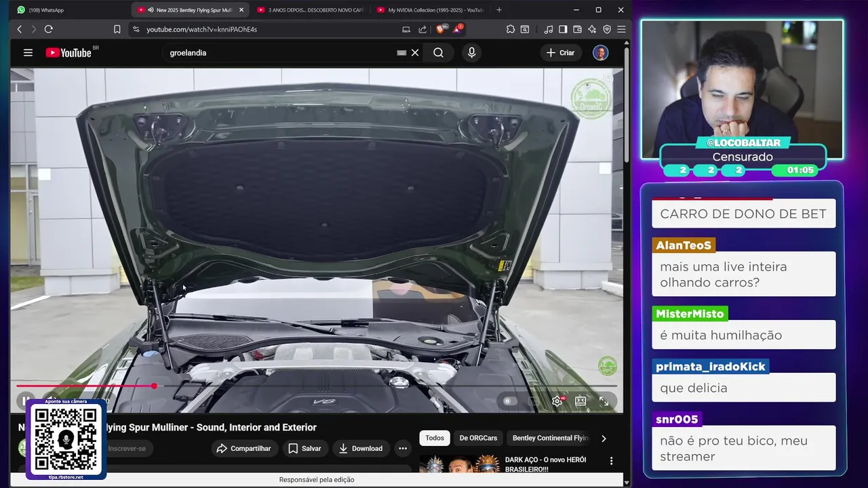Enter fullscreen video mode

tap(604, 401)
